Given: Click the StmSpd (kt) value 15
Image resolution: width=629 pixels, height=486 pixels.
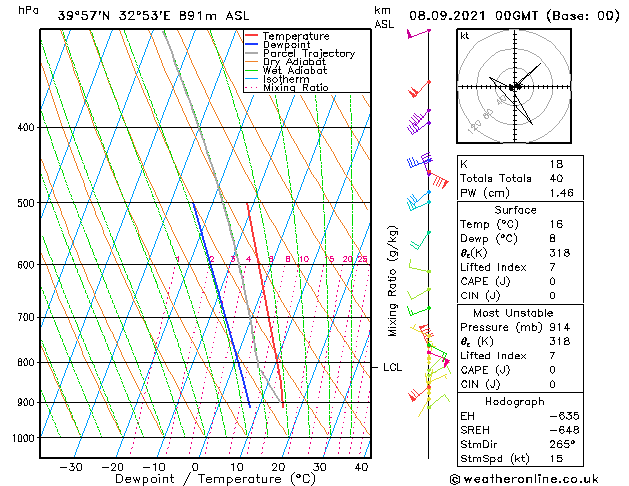Looking at the screenshot, I should point(556,458).
